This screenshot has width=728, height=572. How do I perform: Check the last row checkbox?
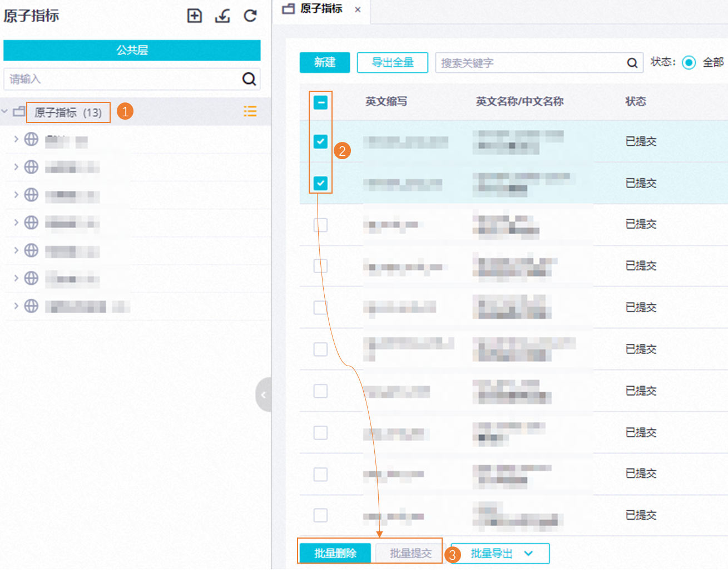320,515
